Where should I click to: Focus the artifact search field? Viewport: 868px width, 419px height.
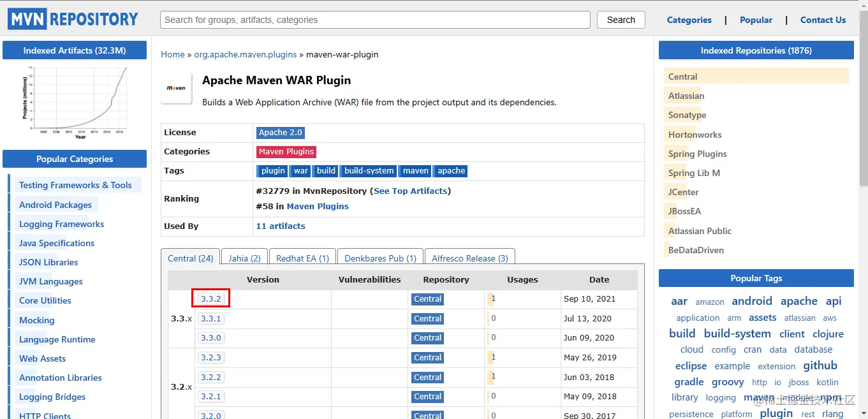[x=375, y=20]
